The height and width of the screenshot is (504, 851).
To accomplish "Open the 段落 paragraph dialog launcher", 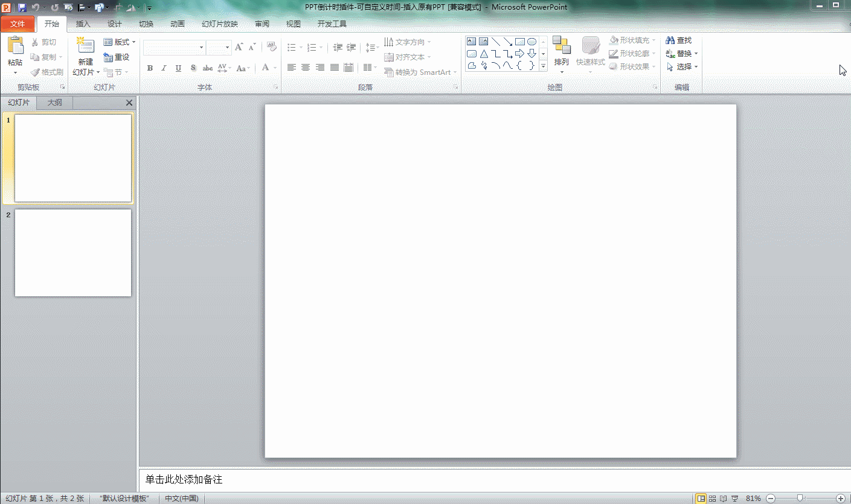I will coord(457,88).
